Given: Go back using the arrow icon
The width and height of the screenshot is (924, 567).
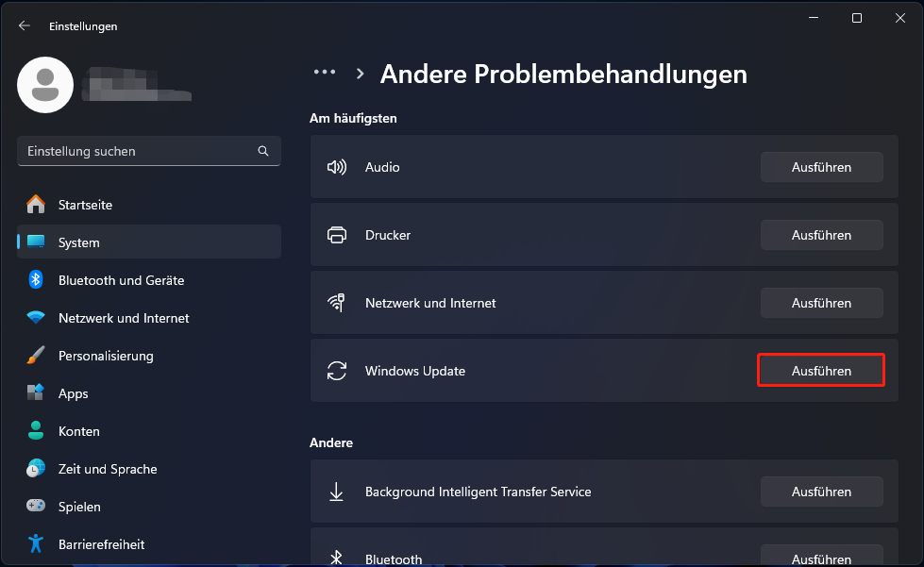Looking at the screenshot, I should coord(25,25).
